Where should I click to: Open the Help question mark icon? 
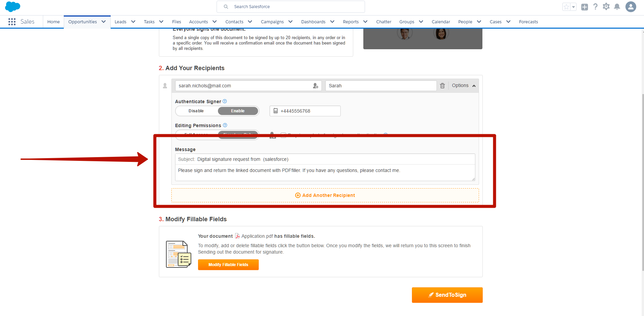(x=595, y=7)
